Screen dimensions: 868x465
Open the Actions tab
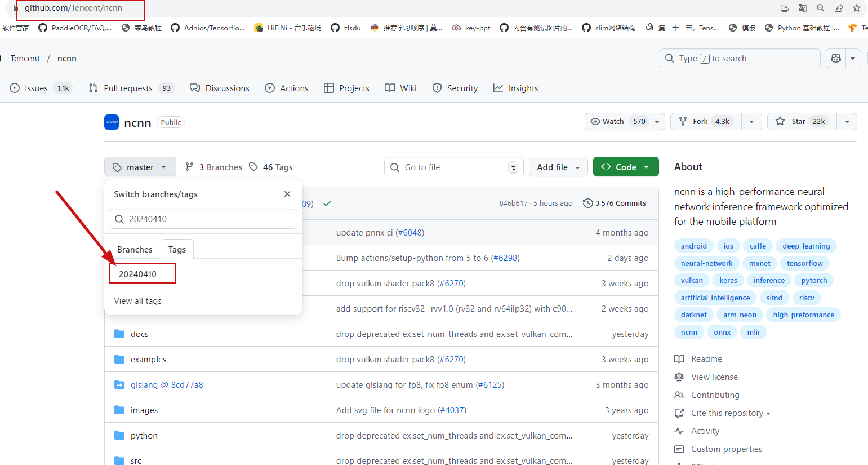click(286, 88)
